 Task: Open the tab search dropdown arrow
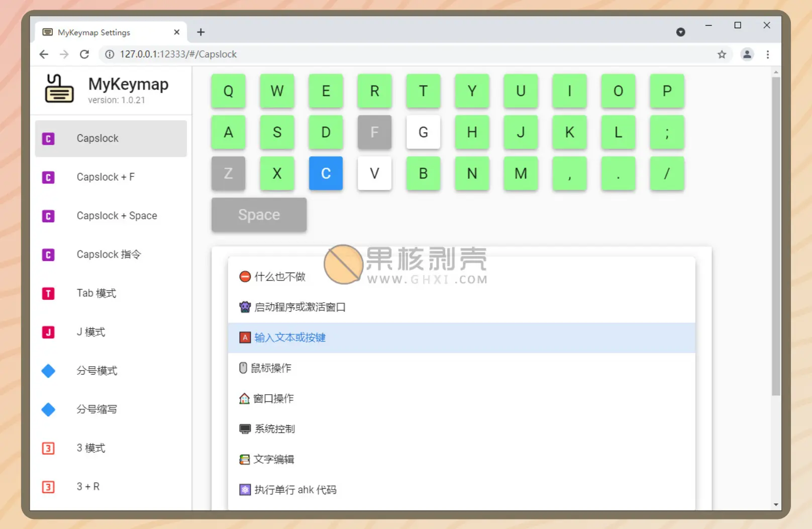tap(680, 32)
